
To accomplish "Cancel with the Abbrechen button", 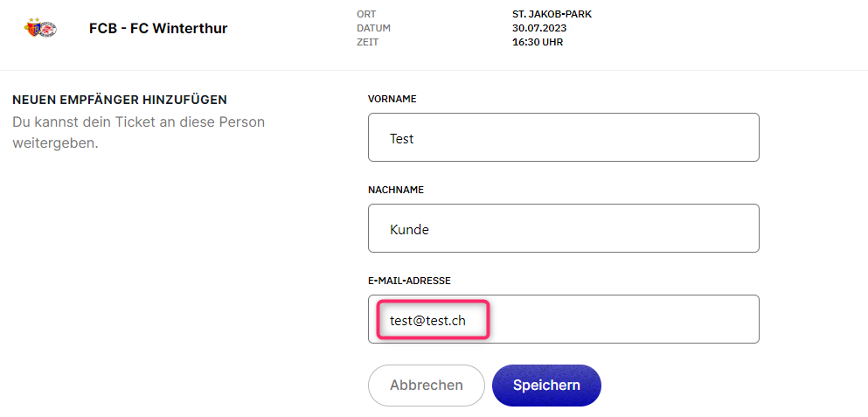I will 427,386.
